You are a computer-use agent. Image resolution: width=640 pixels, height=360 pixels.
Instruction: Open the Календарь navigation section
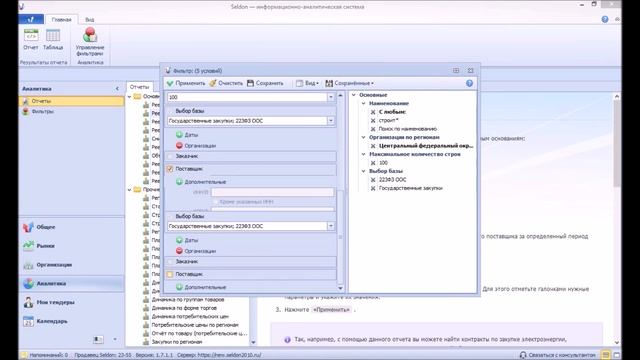pyautogui.click(x=71, y=321)
